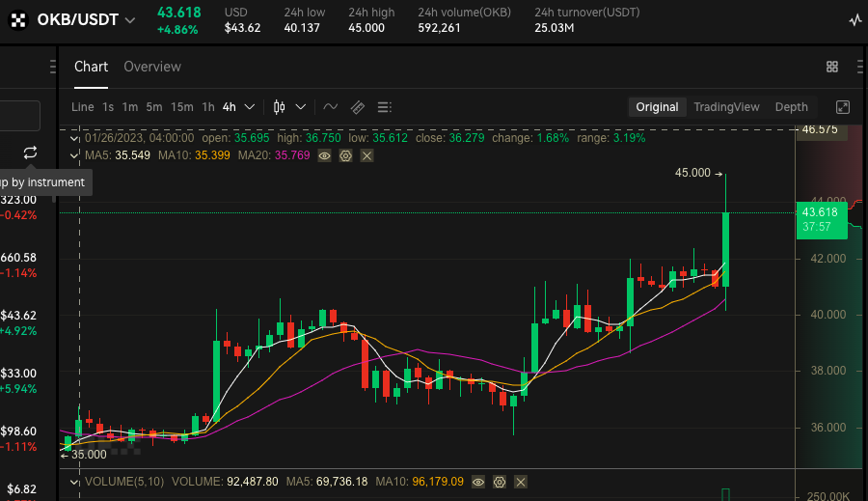Viewport: 868px width, 501px height.
Task: Click the 24h low value 40.137
Action: [302, 28]
